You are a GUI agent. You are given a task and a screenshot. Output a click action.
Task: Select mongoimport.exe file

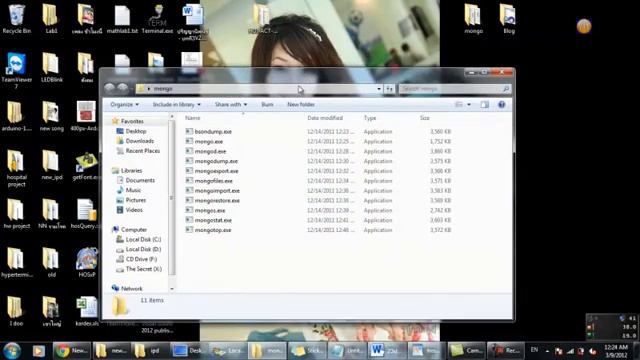click(x=217, y=191)
